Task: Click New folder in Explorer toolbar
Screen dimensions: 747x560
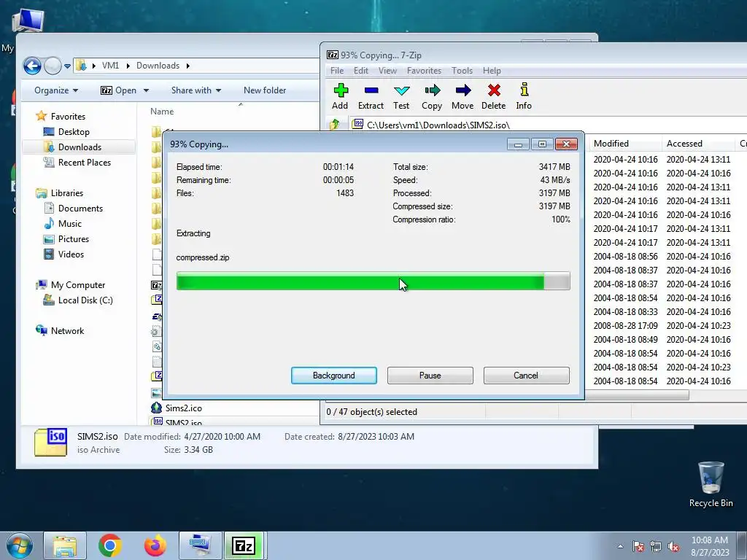Action: point(264,90)
